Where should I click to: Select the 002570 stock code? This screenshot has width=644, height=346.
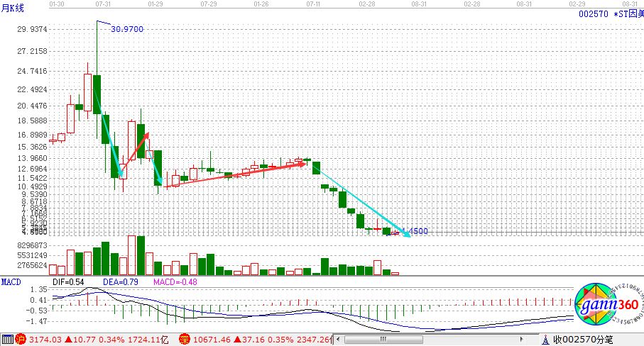[x=593, y=13]
